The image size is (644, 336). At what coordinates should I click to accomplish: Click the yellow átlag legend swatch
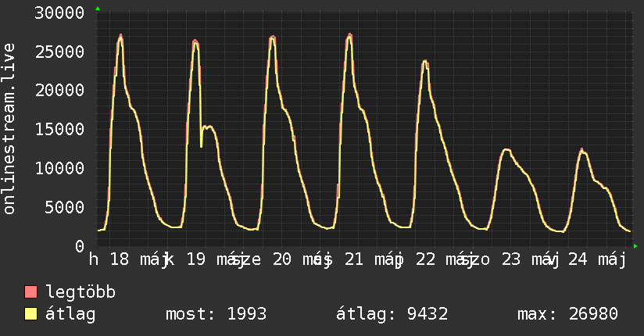(30, 313)
